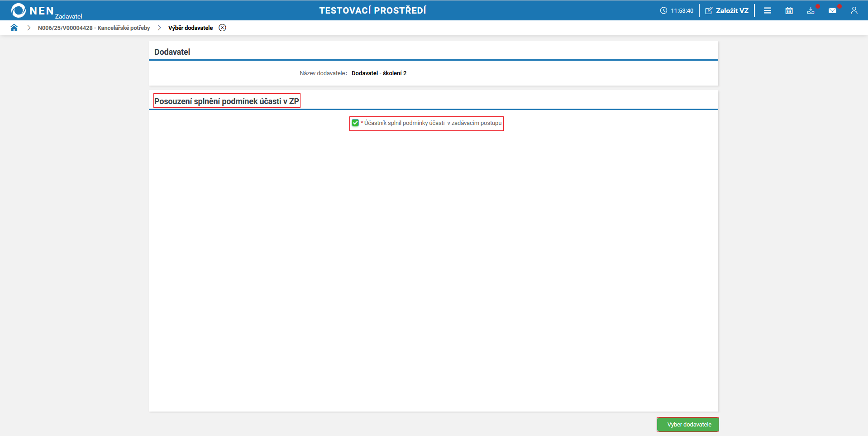
Task: Open the calendar icon
Action: (789, 10)
